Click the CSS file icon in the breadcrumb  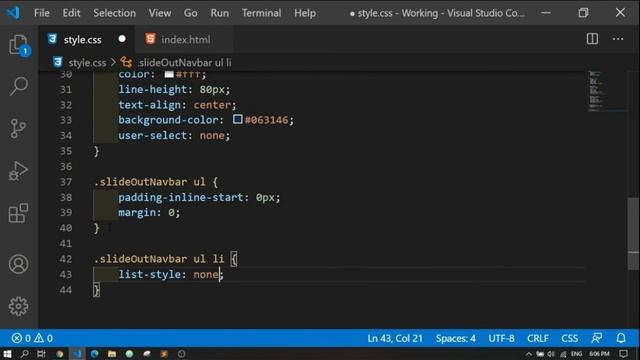click(58, 62)
